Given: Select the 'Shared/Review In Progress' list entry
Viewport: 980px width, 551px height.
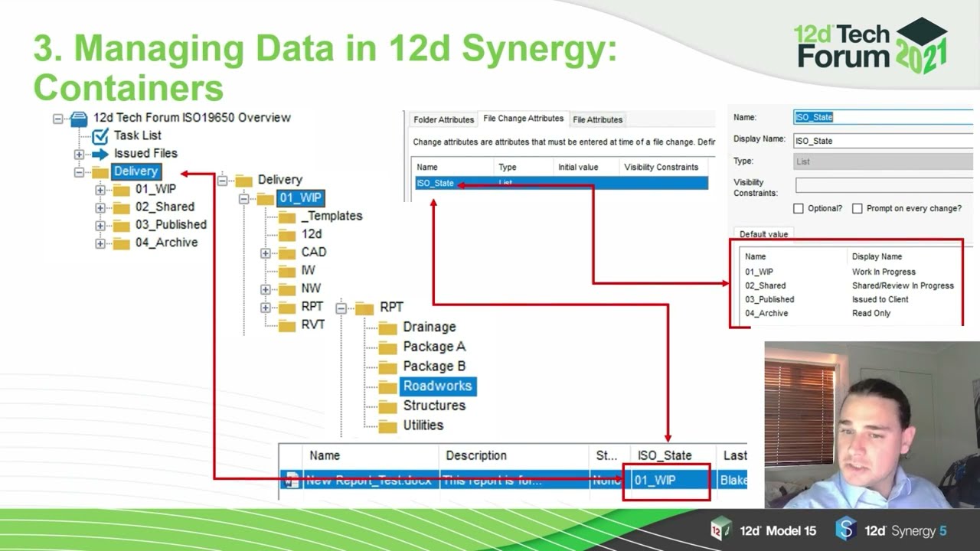Looking at the screenshot, I should coord(903,285).
